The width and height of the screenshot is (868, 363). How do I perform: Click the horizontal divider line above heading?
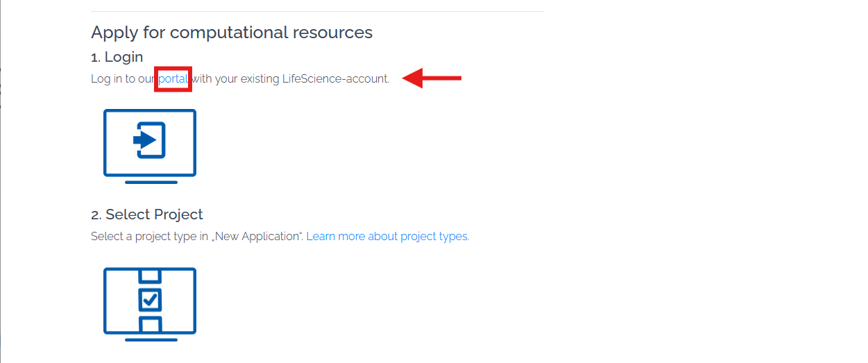tap(318, 11)
